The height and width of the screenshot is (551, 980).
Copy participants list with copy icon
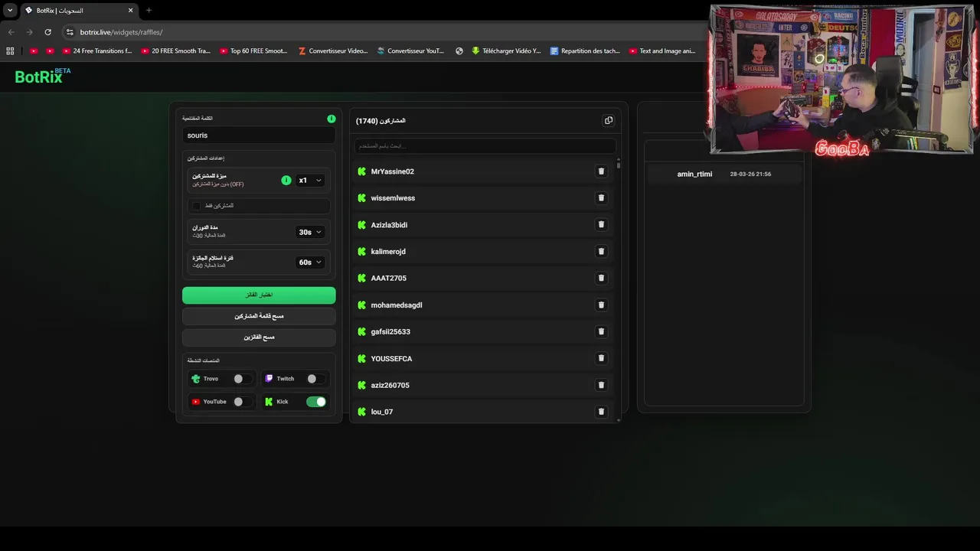609,120
